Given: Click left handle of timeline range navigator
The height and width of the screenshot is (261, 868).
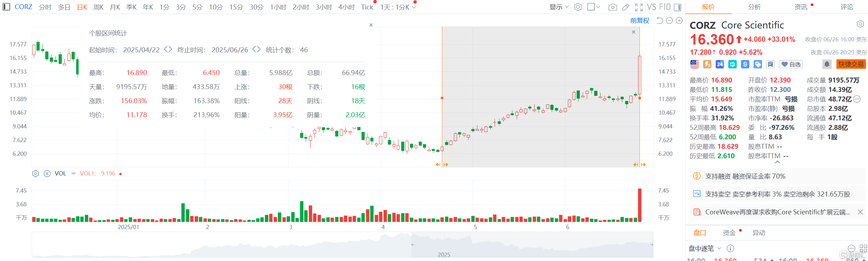Looking at the screenshot, I should tap(413, 245).
